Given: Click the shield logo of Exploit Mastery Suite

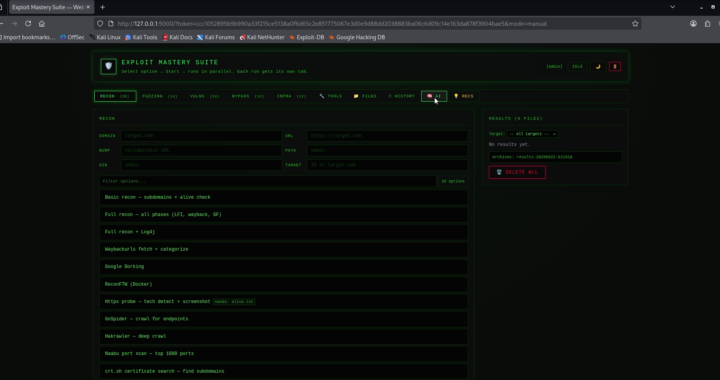Looking at the screenshot, I should [108, 67].
